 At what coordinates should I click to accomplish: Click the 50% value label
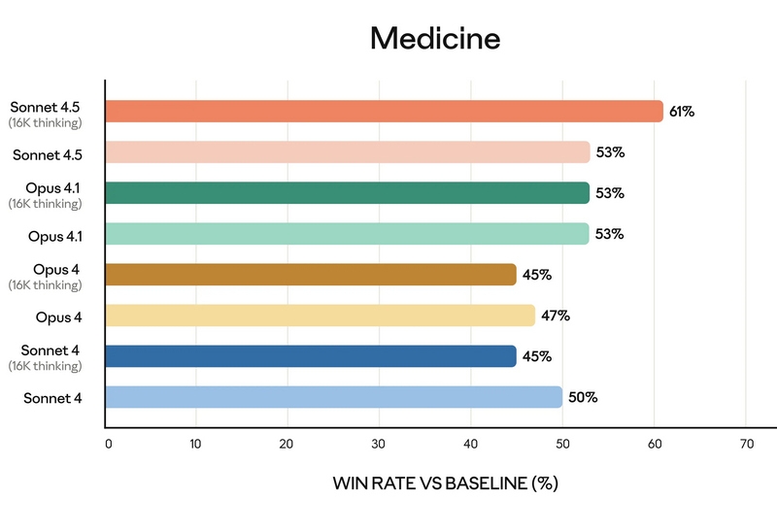point(583,397)
